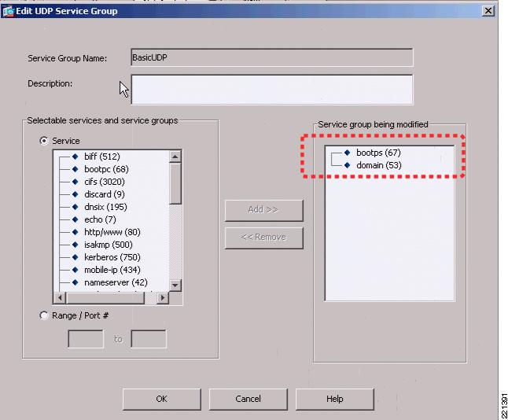Click the diamond icon beside domain (53)
This screenshot has height=420, width=508.
(348, 165)
